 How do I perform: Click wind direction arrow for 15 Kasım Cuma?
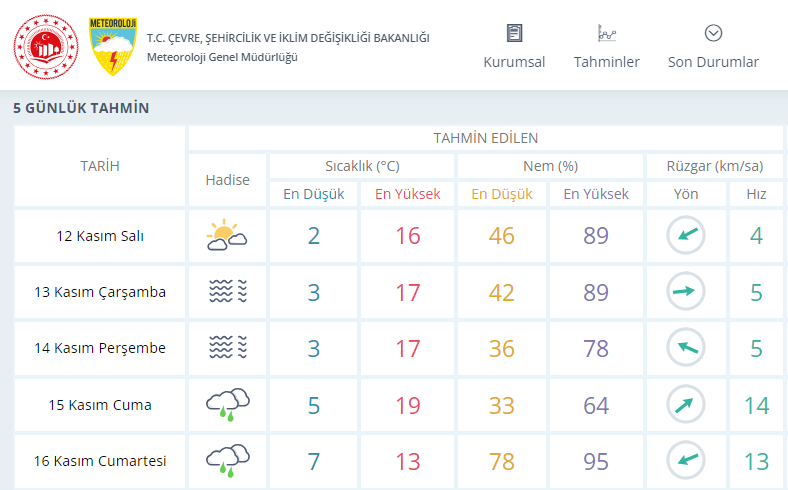tap(686, 405)
